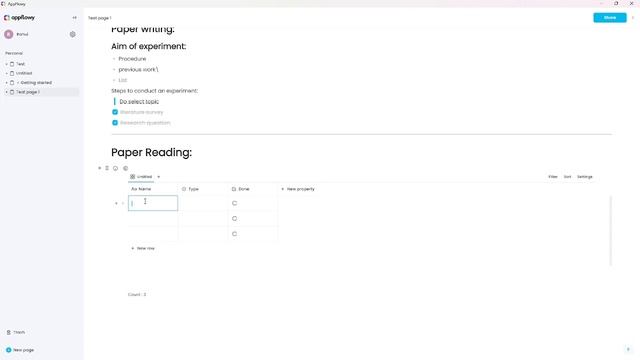Open the Name column header
Image resolution: width=640 pixels, height=360 pixels.
coord(153,189)
